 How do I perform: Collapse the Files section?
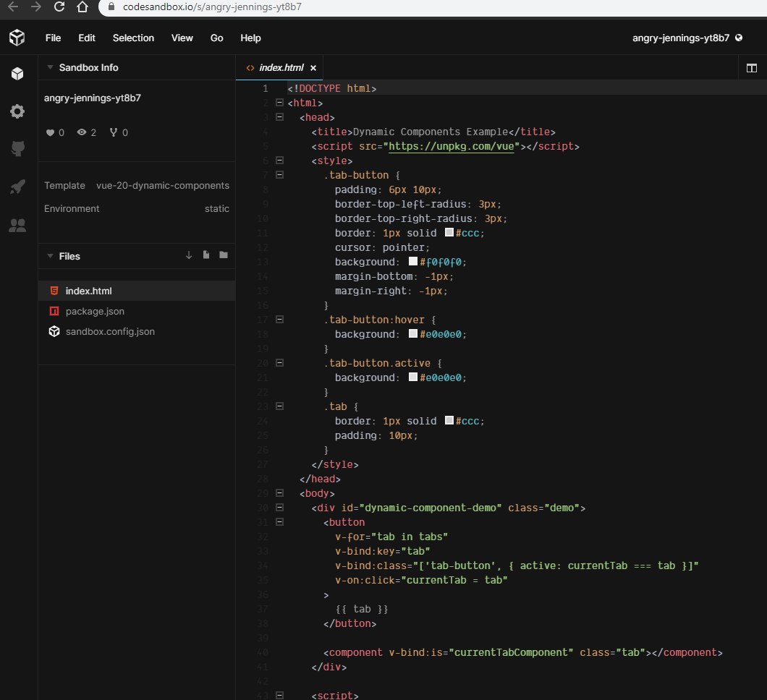pos(50,256)
